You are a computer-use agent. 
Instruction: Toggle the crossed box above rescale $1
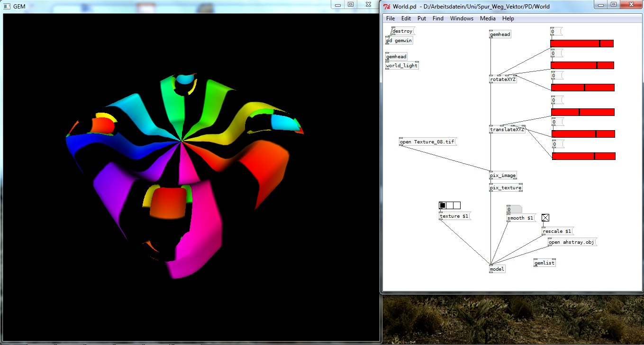click(545, 218)
